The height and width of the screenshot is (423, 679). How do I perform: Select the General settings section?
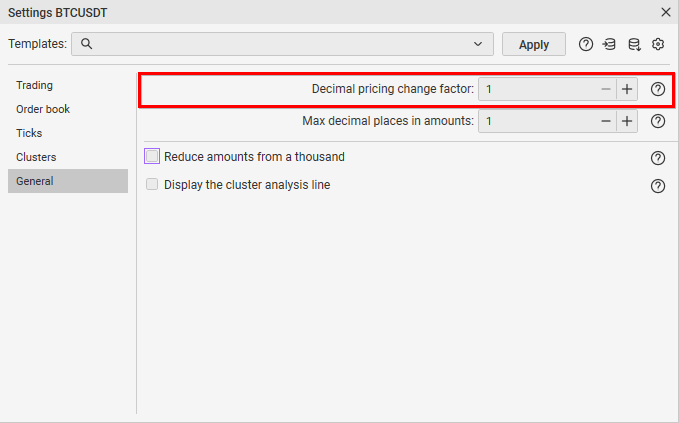[68, 181]
